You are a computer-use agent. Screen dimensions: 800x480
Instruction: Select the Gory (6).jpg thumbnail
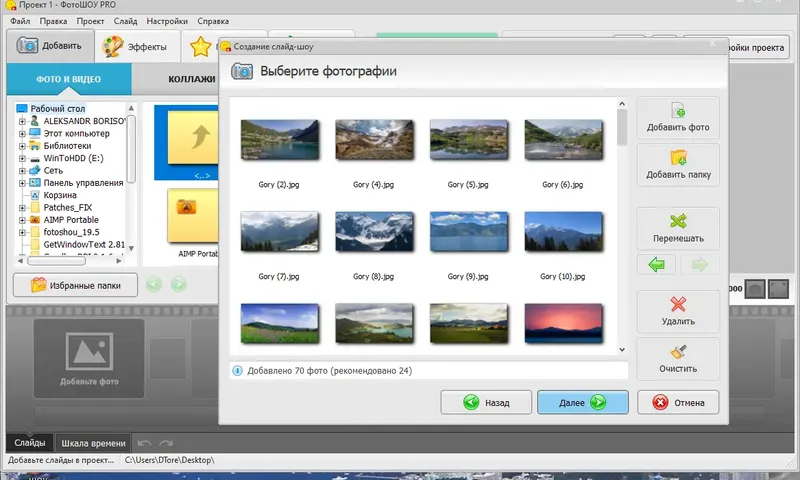click(x=563, y=140)
